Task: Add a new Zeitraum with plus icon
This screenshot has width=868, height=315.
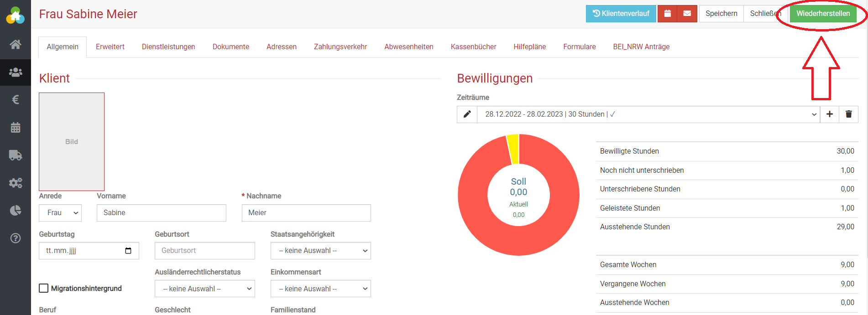Action: click(830, 114)
